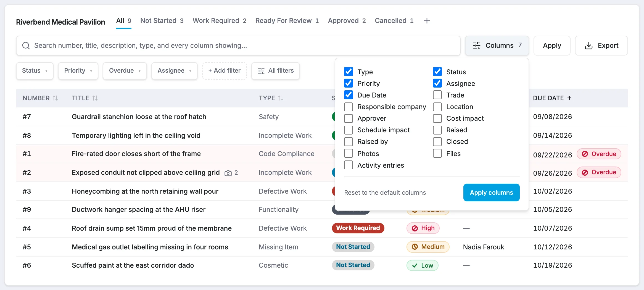Sort by TITLE column arrows icon
The width and height of the screenshot is (644, 290).
pos(95,98)
